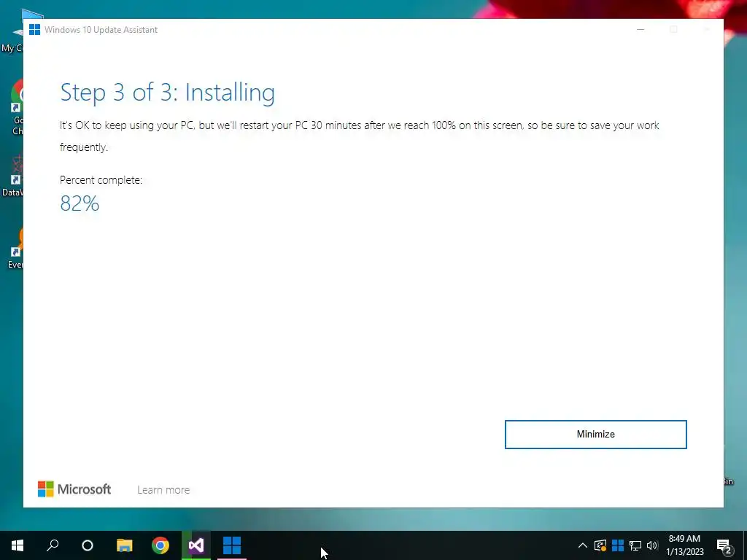Image resolution: width=747 pixels, height=560 pixels.
Task: Select the Google Chrome desktop shortcut
Action: (x=18, y=108)
